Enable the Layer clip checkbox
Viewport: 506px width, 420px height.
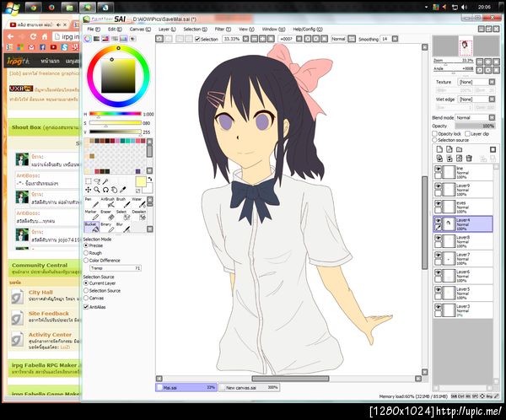467,133
